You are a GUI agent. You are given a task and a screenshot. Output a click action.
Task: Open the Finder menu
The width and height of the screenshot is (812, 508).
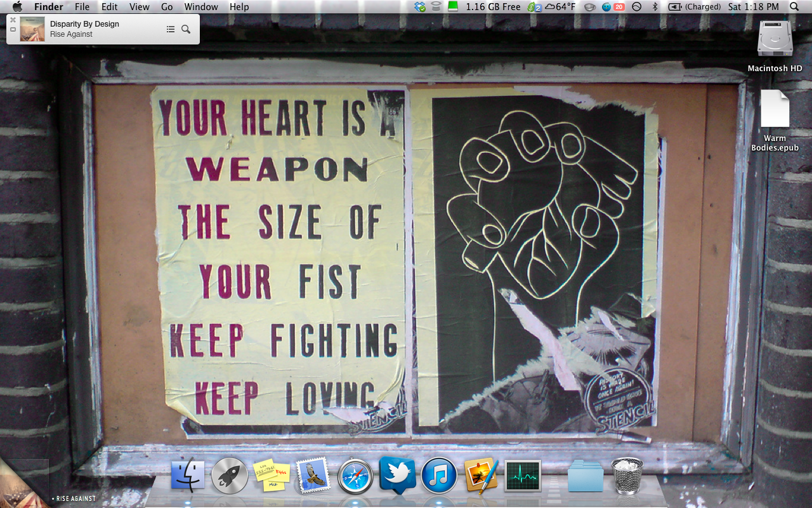48,7
